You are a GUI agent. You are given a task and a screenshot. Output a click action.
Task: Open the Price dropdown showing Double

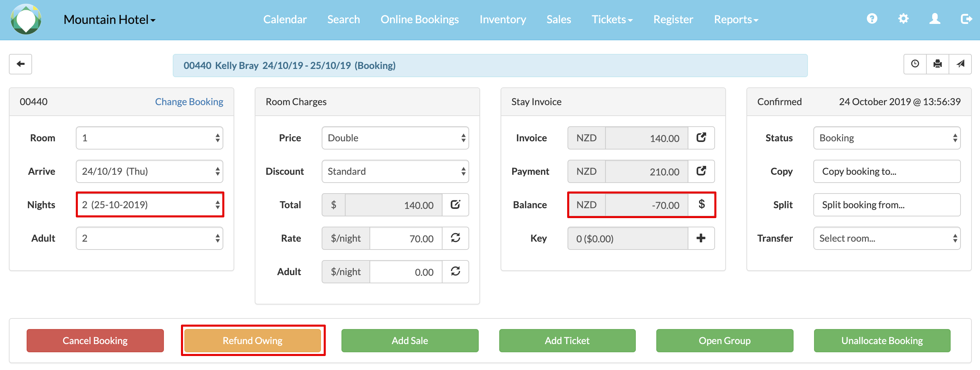coord(395,138)
